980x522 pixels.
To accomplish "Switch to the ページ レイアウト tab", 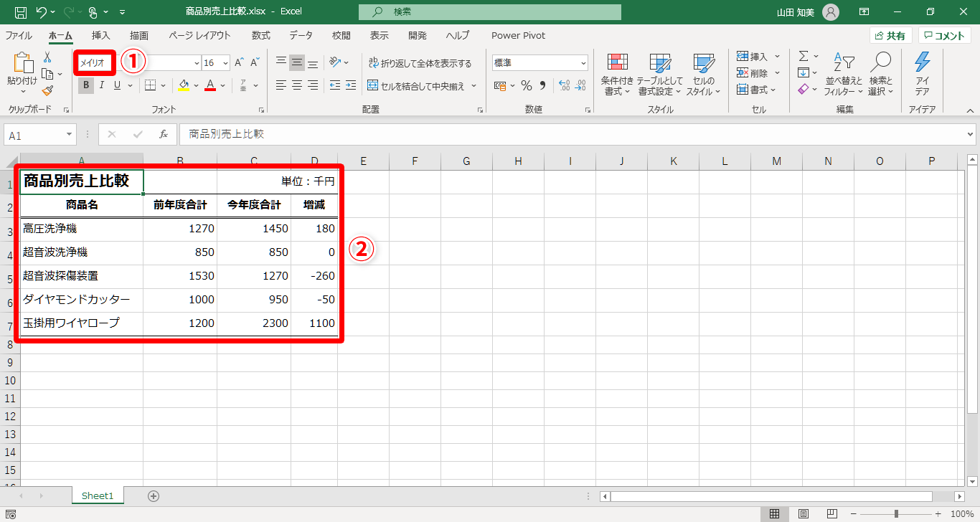I will point(200,36).
